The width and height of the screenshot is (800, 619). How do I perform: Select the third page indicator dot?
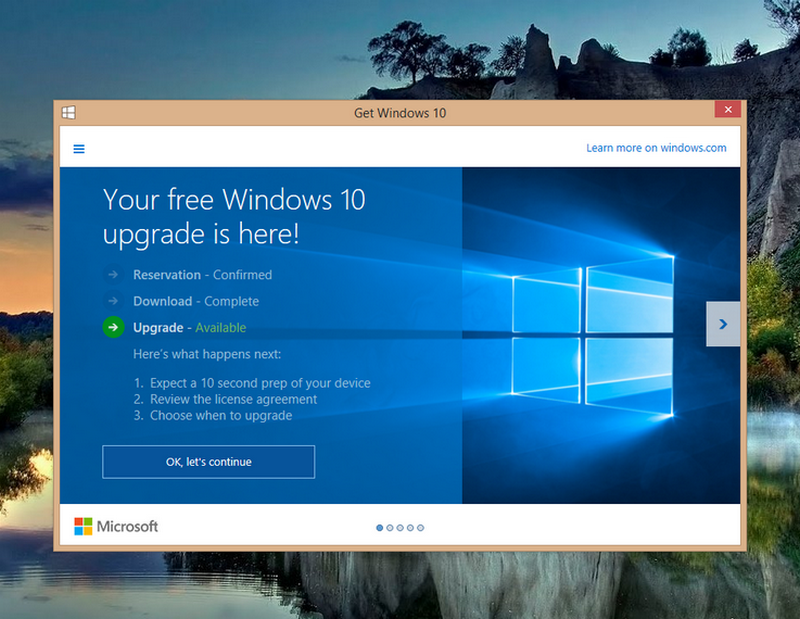click(x=400, y=527)
